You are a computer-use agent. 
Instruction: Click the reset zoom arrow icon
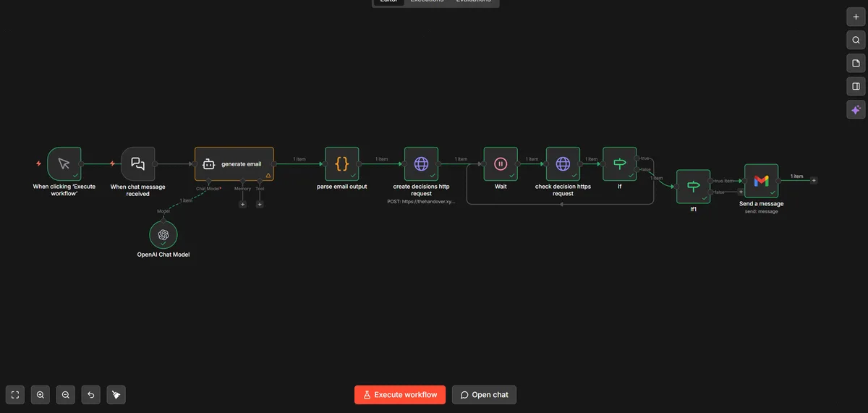coord(91,395)
